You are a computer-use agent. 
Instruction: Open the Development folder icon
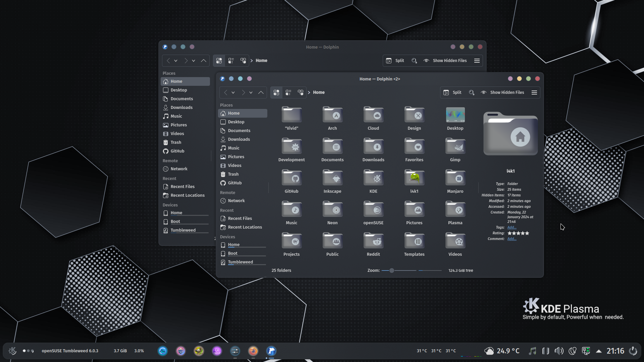tap(291, 146)
